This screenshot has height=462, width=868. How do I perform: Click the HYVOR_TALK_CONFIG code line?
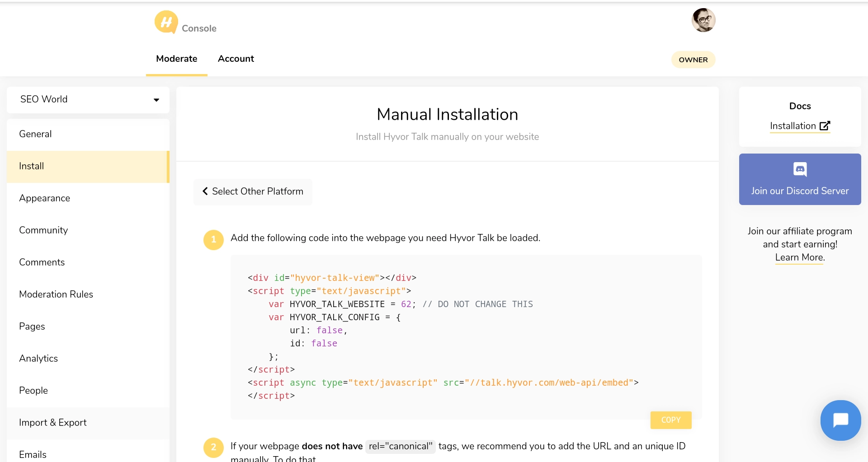[335, 317]
